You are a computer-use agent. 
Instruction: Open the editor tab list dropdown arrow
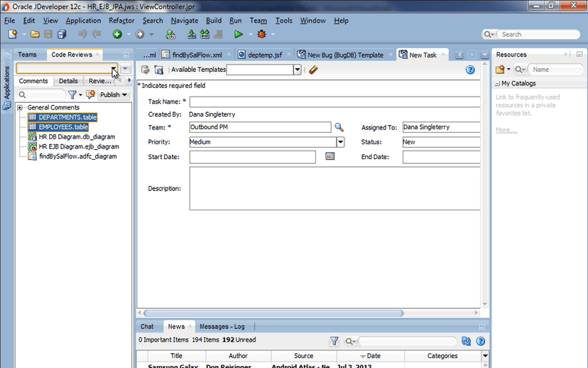[x=484, y=55]
